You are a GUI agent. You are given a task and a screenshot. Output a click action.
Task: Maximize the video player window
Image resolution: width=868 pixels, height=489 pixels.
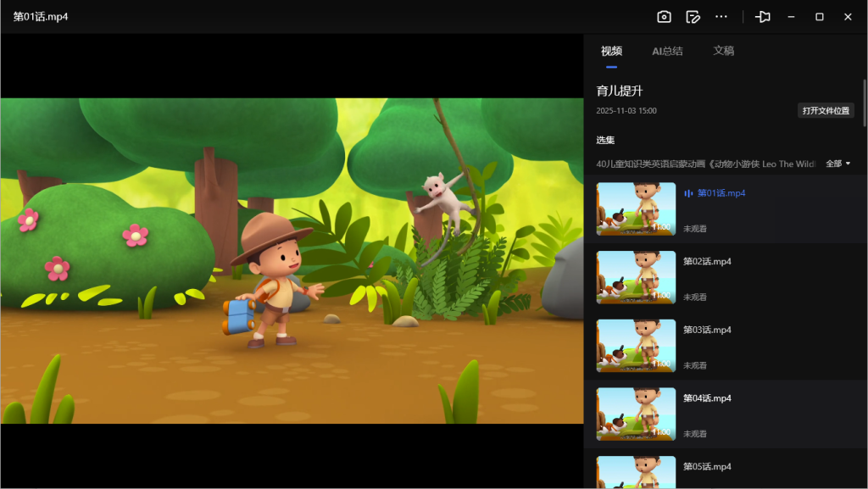coord(820,17)
